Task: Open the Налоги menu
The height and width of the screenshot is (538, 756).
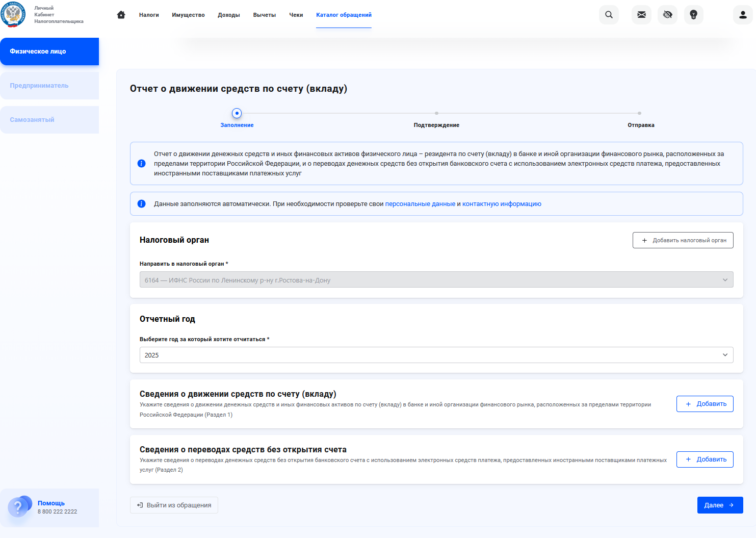Action: [149, 15]
